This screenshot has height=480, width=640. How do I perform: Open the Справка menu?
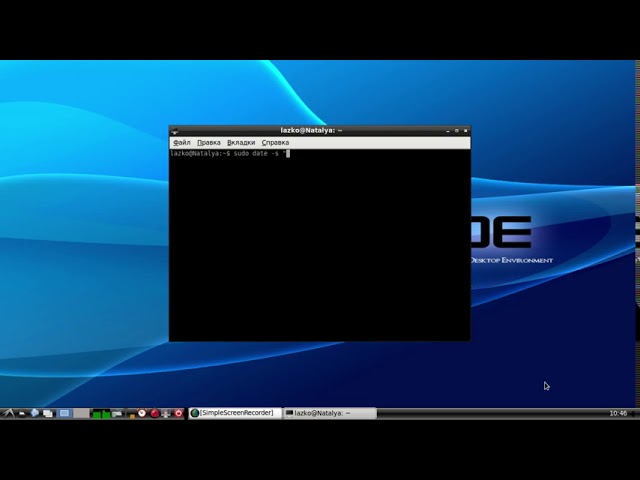[275, 142]
